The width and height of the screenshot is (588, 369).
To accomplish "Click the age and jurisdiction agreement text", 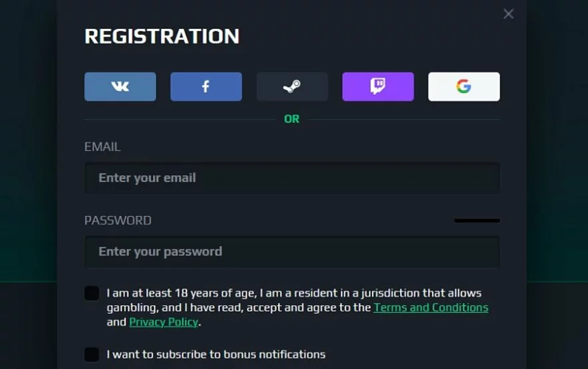I will 294,293.
